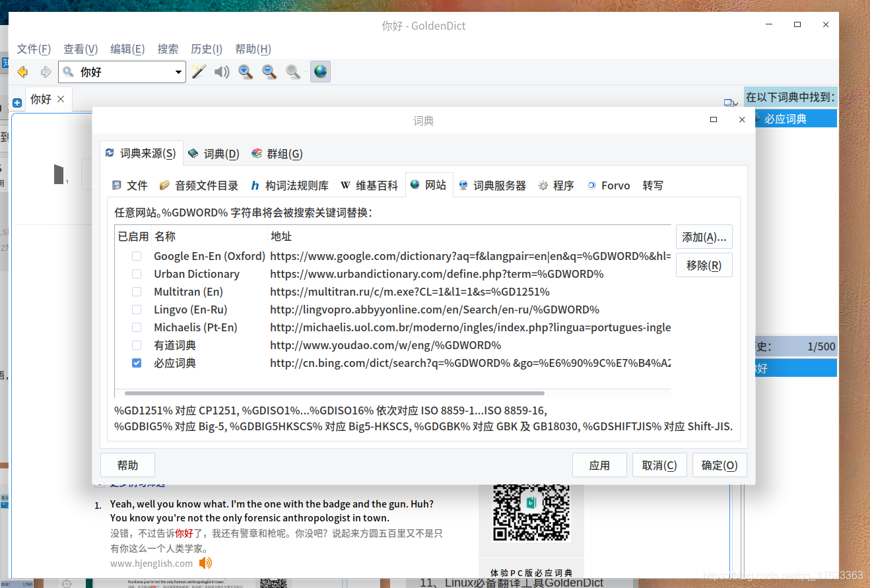Enable the 有道词典 checkbox
The height and width of the screenshot is (588, 870).
tap(137, 345)
